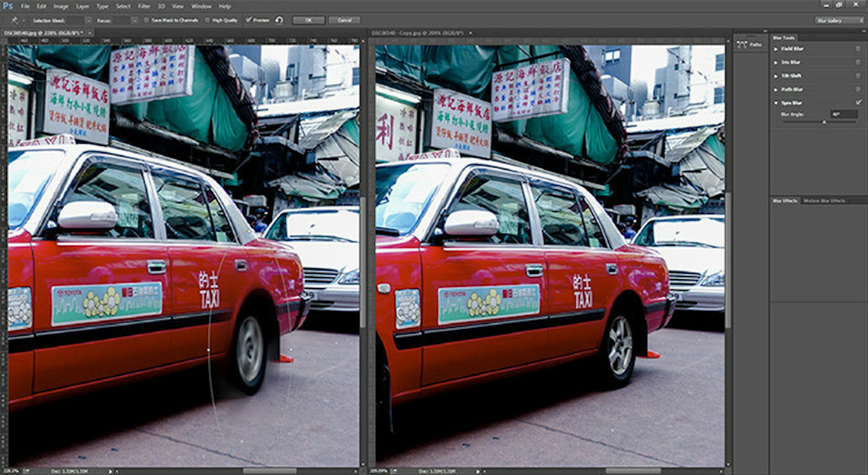Image resolution: width=868 pixels, height=475 pixels.
Task: Select the Blur Tools panel tab
Action: coord(783,38)
